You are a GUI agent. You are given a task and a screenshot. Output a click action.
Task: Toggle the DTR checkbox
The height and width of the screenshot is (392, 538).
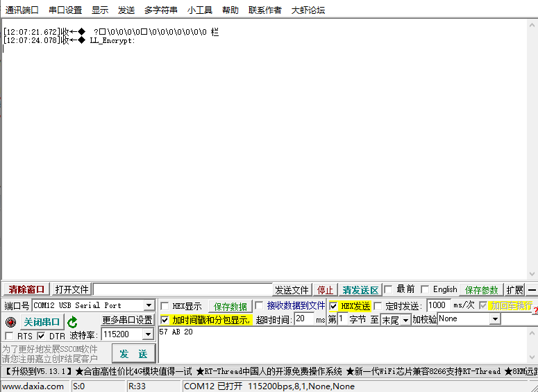(41, 336)
